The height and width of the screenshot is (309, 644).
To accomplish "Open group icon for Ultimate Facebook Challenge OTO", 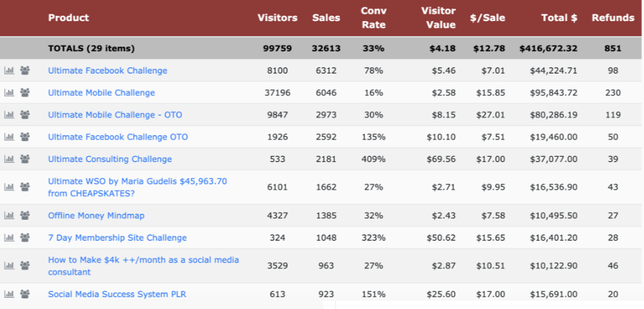I will point(25,137).
